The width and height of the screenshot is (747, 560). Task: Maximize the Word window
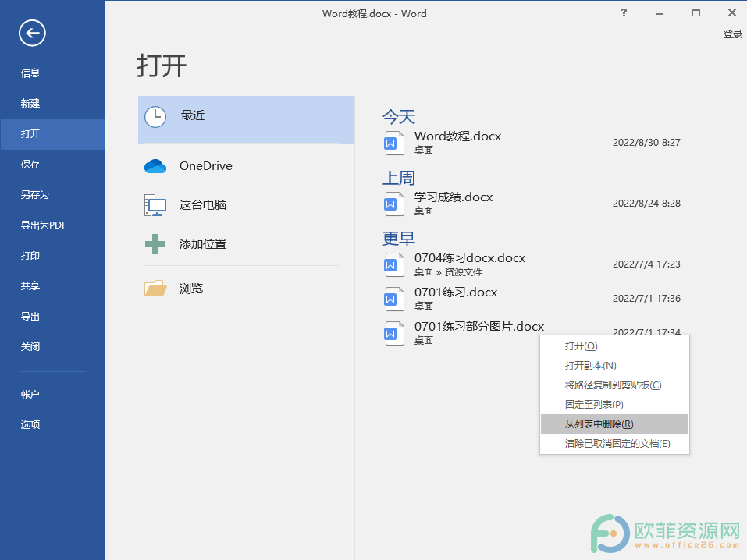696,12
